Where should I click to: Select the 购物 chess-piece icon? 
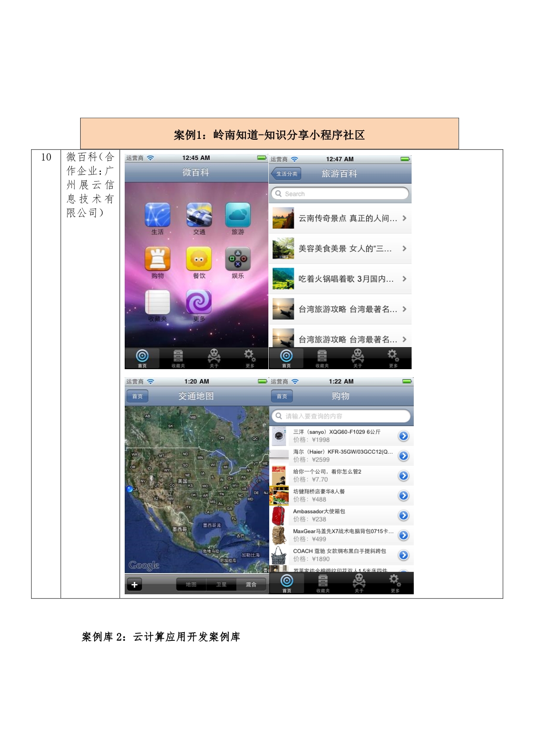pos(157,259)
